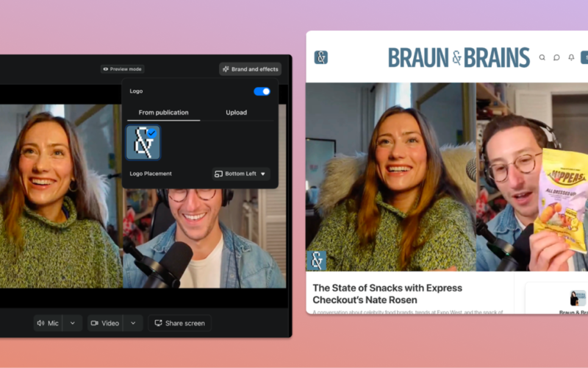Open the Logo Placement Bottom Left dropdown
The width and height of the screenshot is (588, 368).
click(240, 174)
